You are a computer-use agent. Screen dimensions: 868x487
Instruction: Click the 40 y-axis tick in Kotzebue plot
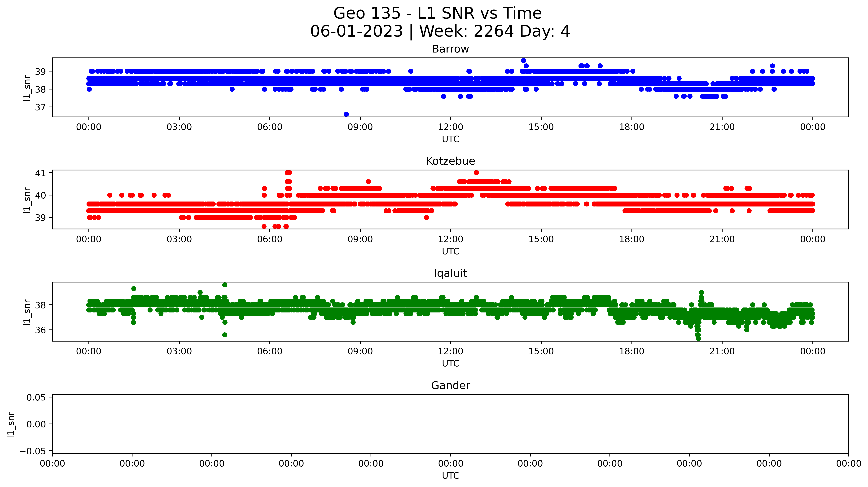pos(40,195)
